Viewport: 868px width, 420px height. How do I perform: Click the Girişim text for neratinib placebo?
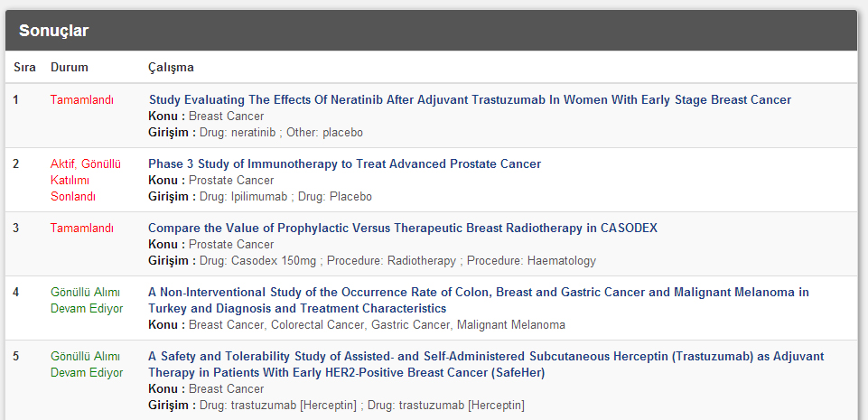pyautogui.click(x=256, y=133)
